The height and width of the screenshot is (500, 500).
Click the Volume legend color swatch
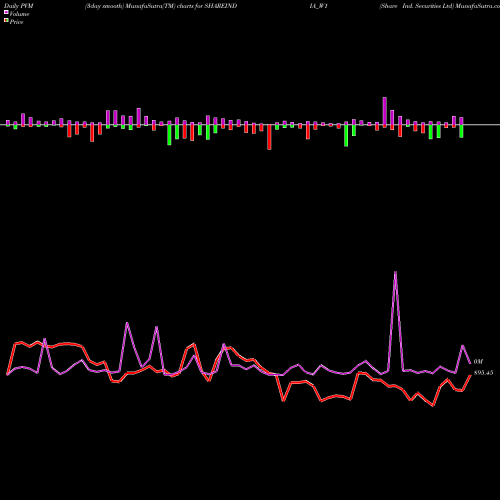click(6, 12)
